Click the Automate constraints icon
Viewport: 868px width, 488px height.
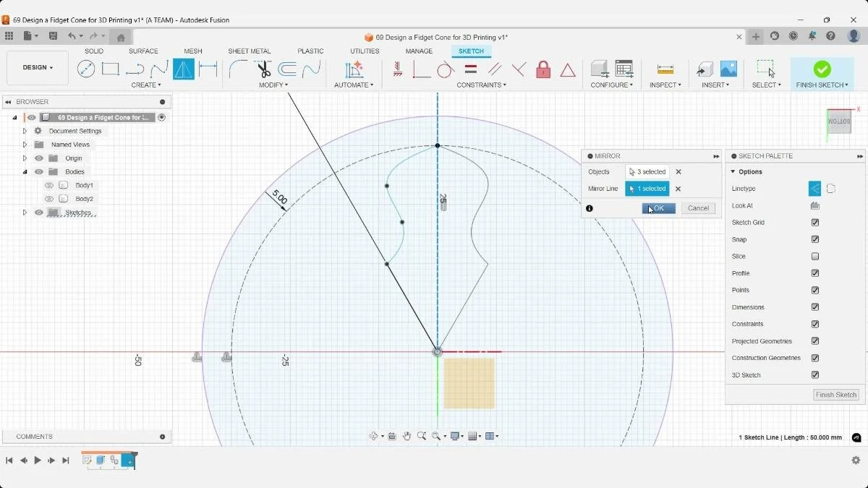[x=354, y=69]
